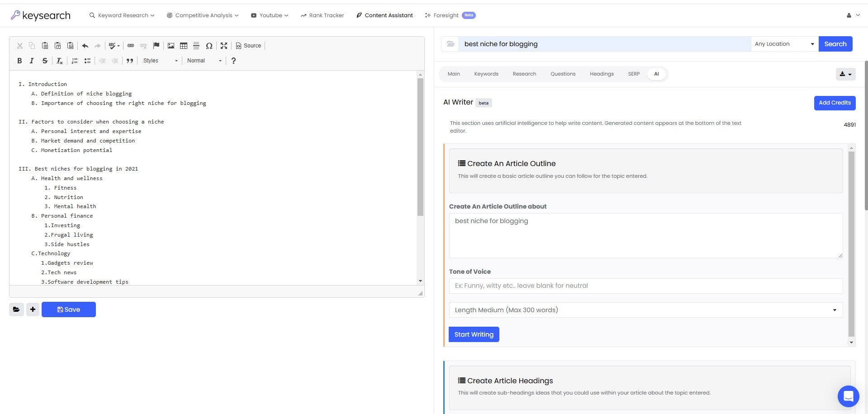Viewport: 868px width, 414px height.
Task: Expand the Normal paragraph format dropdown
Action: (x=203, y=60)
